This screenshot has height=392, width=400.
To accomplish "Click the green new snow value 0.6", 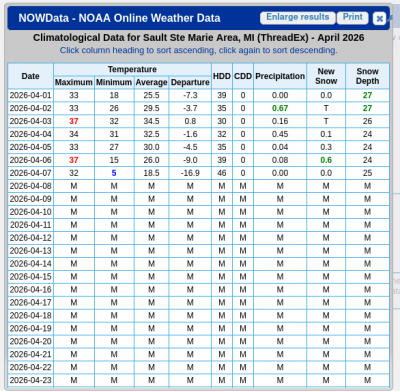I will pos(326,160).
